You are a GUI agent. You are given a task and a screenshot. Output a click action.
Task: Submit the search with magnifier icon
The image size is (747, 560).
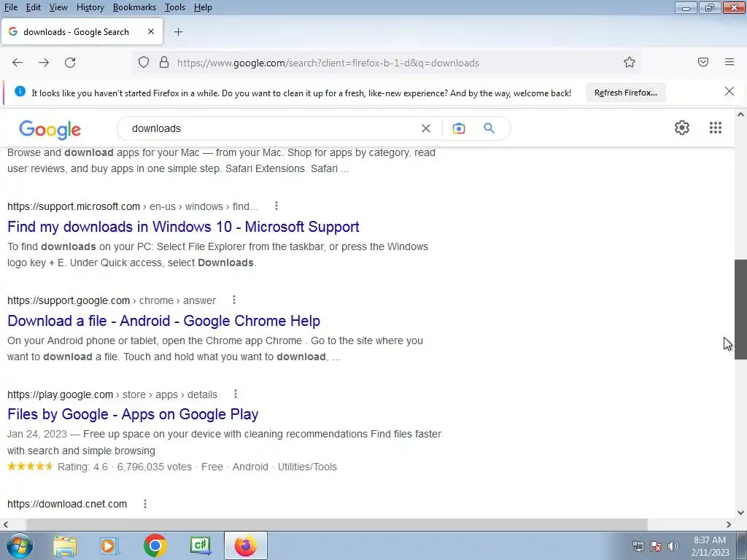pyautogui.click(x=489, y=128)
